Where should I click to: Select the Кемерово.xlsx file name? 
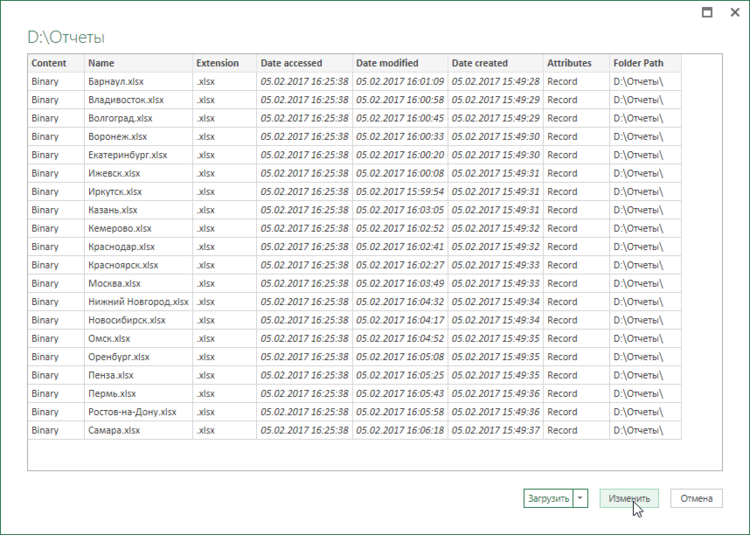tap(120, 229)
